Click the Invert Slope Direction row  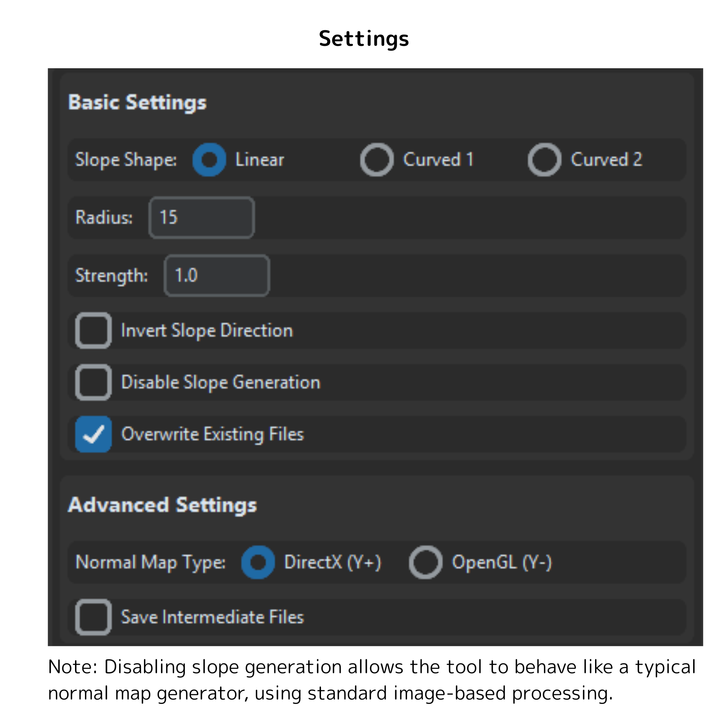click(x=207, y=331)
